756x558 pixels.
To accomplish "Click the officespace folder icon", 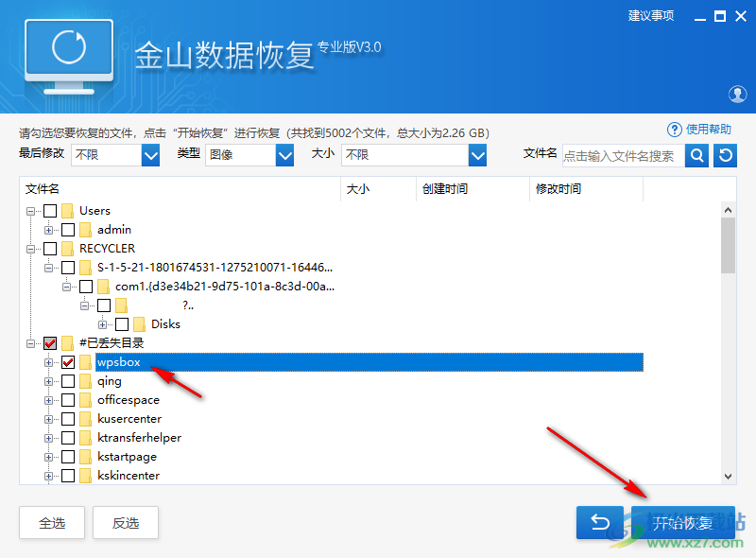I will (x=85, y=400).
